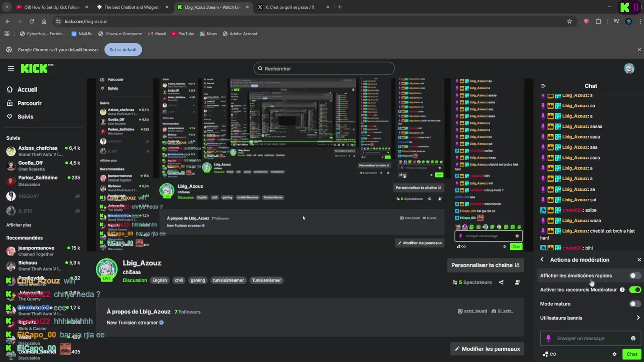The height and width of the screenshot is (362, 644).
Task: Open the Kick hamburger sidebar menu
Action: [11, 69]
